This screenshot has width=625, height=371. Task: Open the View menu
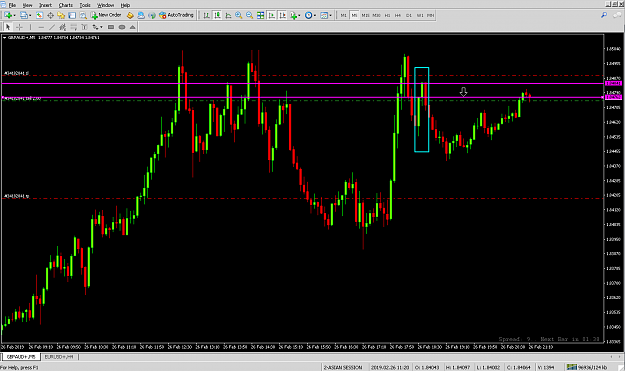coord(28,5)
